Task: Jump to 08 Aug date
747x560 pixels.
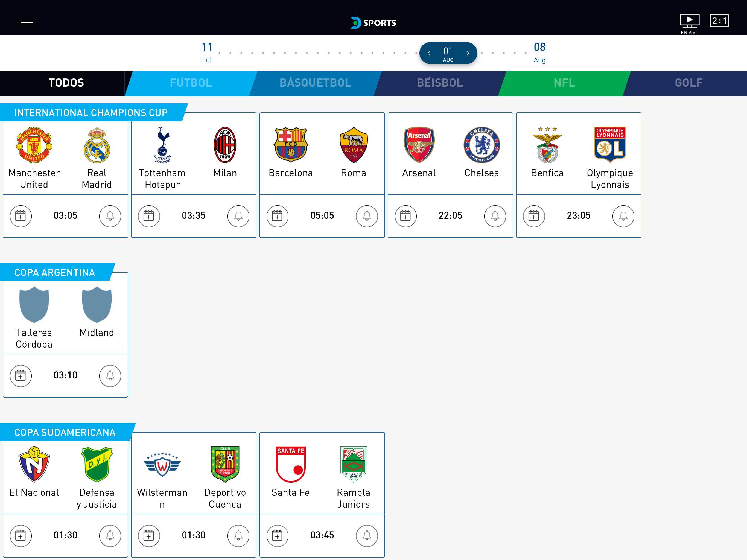Action: click(x=539, y=52)
